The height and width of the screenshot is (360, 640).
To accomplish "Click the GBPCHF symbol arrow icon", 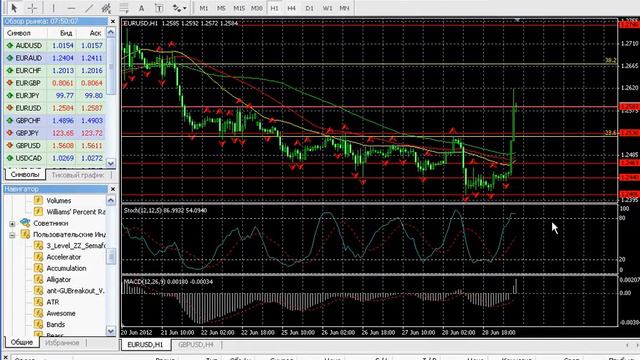I will 10,120.
